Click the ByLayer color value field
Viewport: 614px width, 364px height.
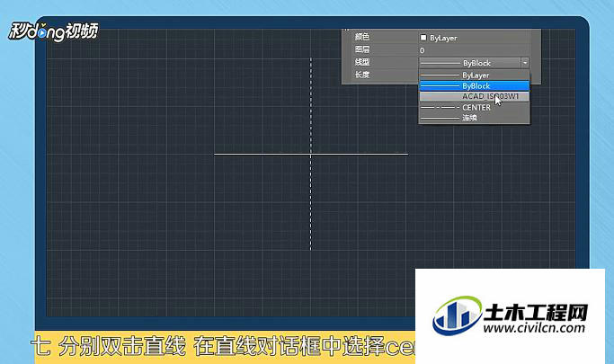[474, 38]
